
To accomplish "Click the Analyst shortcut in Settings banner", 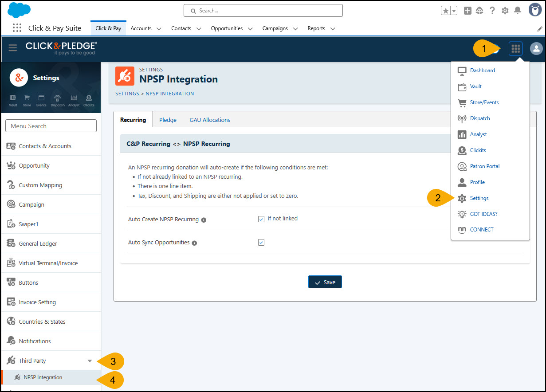I will coord(74,100).
